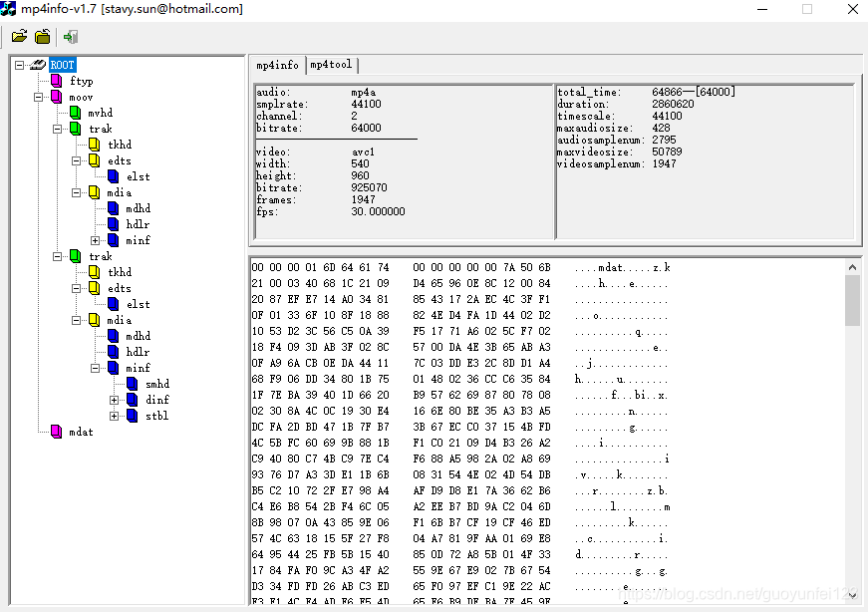The width and height of the screenshot is (868, 612).
Task: Click the total_time value 64866
Action: [x=667, y=92]
